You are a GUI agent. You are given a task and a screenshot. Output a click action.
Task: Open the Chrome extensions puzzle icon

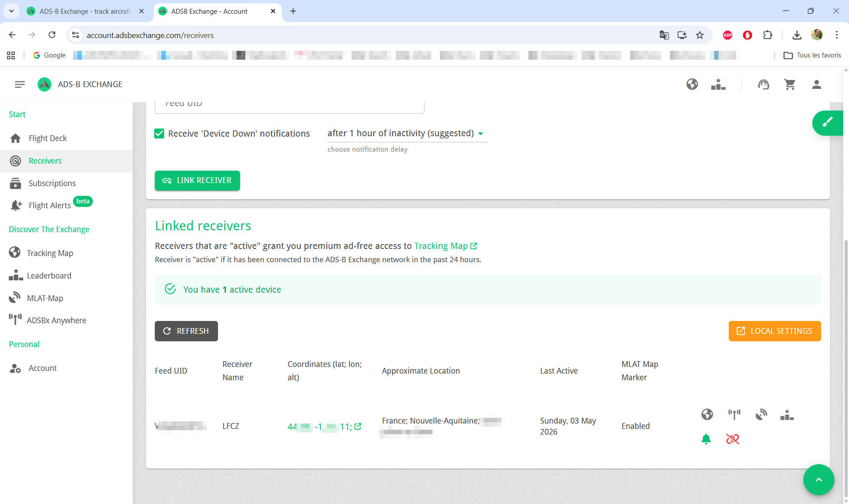768,35
